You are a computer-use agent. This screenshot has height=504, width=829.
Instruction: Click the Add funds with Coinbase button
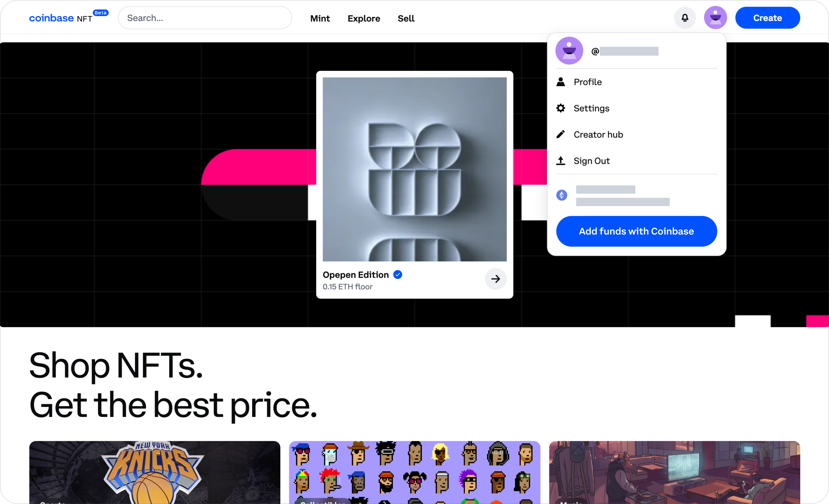pos(636,231)
